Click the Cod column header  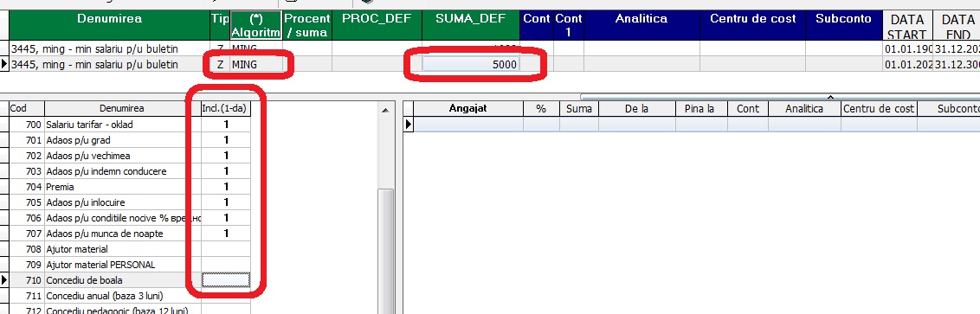[x=27, y=109]
